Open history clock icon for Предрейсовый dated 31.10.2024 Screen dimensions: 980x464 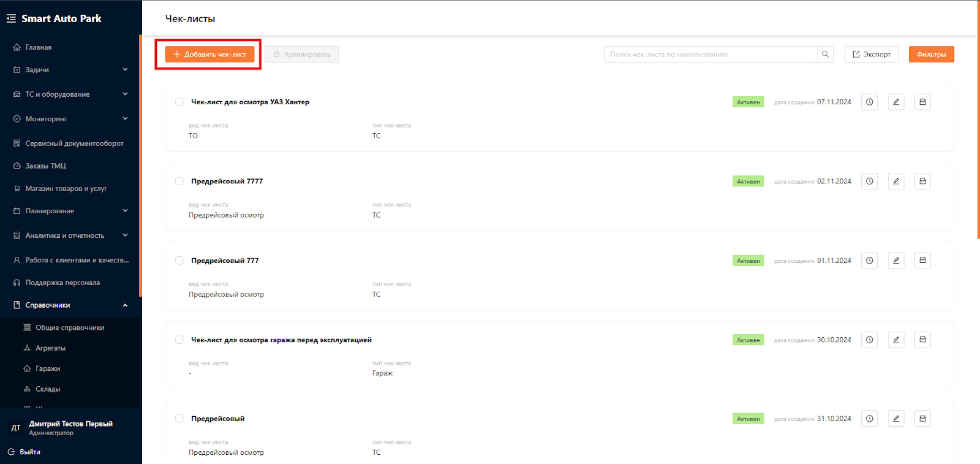point(869,419)
